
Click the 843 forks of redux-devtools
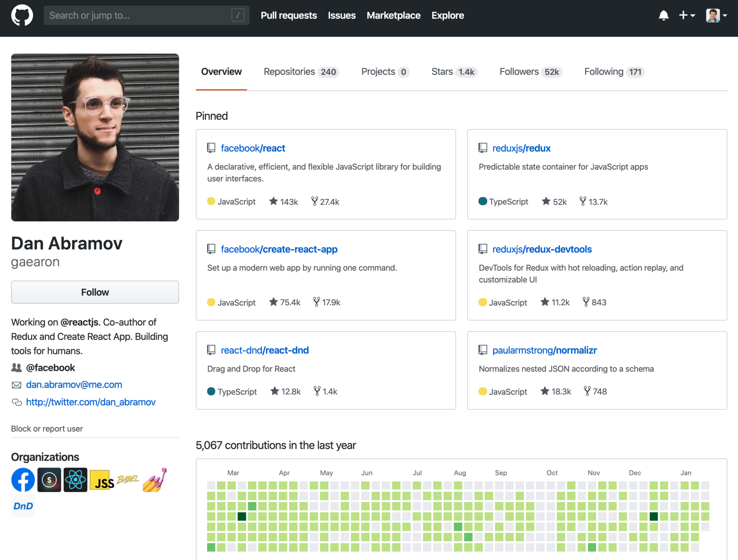pyautogui.click(x=594, y=302)
